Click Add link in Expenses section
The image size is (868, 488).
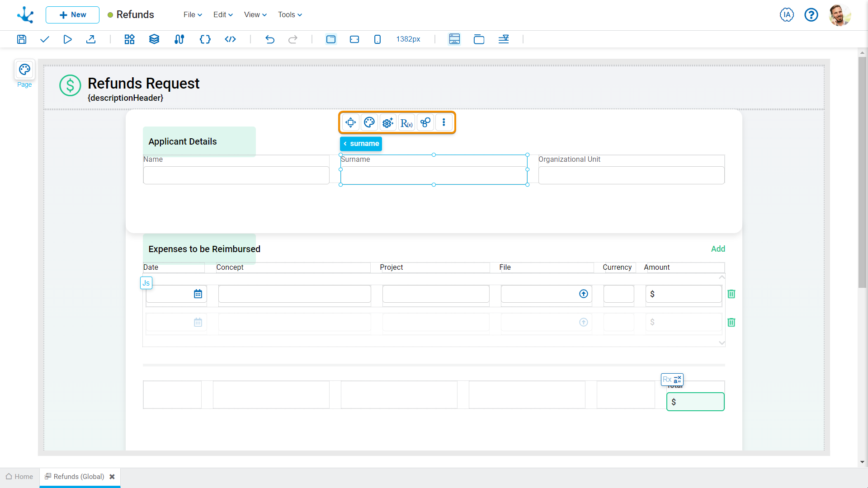point(717,249)
